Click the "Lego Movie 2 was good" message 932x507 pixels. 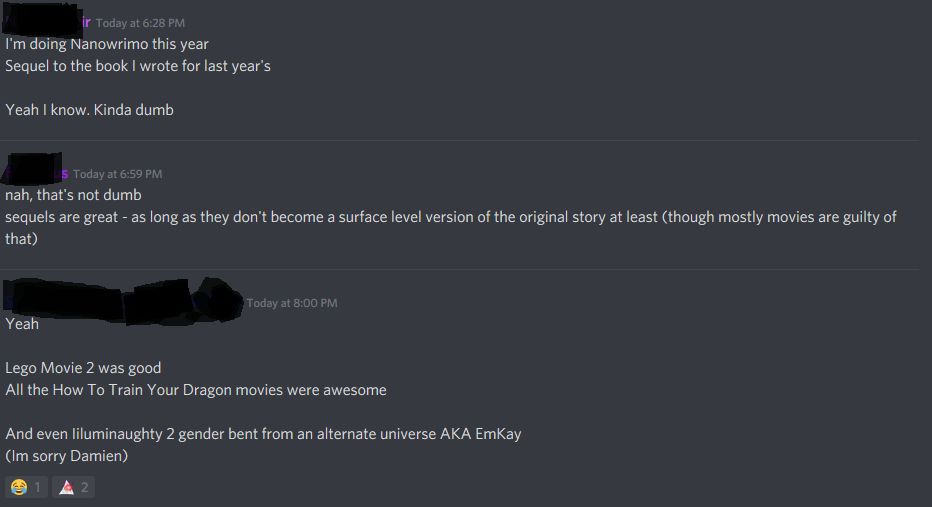83,368
